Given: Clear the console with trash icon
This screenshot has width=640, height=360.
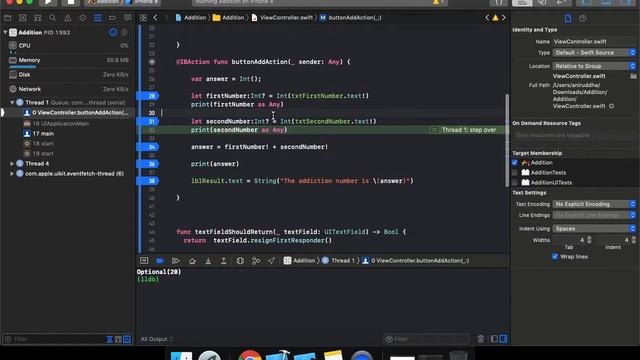Looking at the screenshot, I should (480, 339).
